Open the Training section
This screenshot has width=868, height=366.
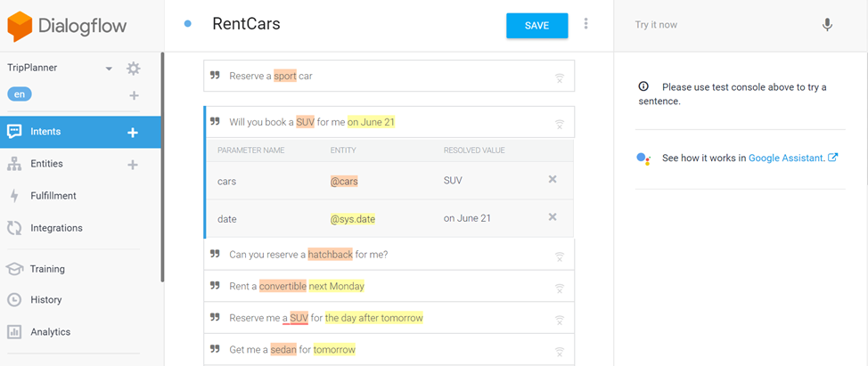[x=47, y=269]
